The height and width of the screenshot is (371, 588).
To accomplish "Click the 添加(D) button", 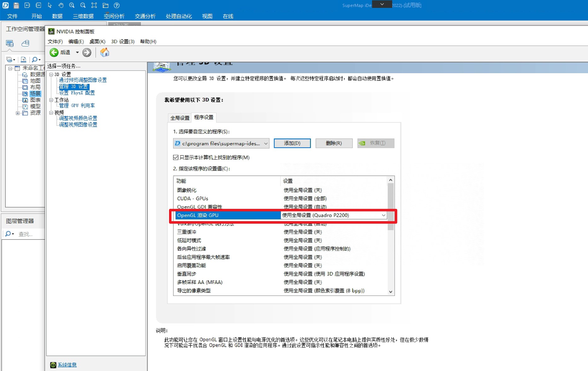I will tap(292, 143).
